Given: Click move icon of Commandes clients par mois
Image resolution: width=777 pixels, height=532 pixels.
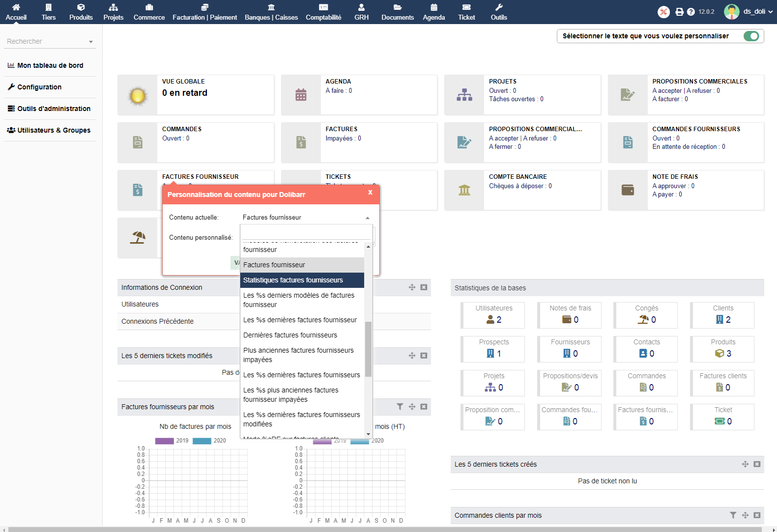Looking at the screenshot, I should (x=745, y=515).
